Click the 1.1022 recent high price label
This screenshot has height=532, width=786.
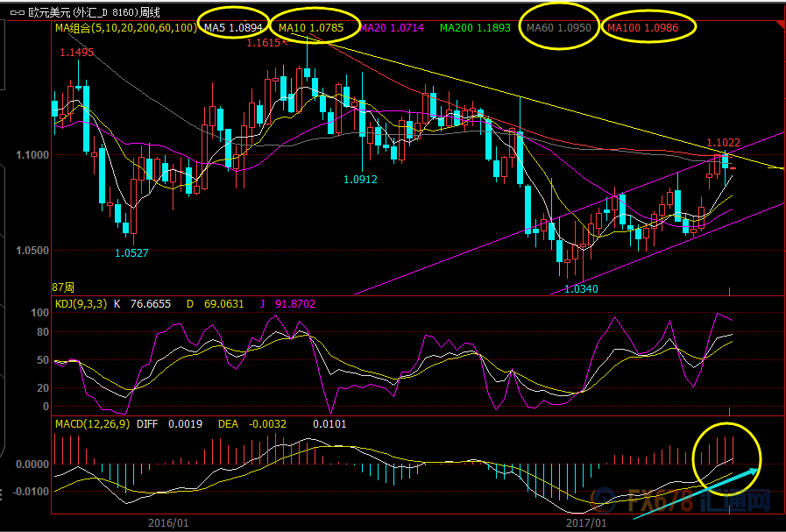point(724,143)
